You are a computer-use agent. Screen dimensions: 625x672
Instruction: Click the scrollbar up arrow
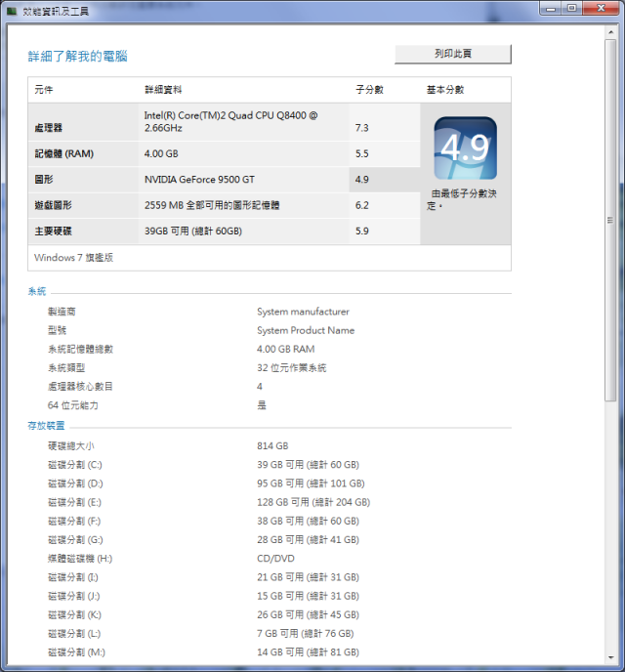click(611, 32)
